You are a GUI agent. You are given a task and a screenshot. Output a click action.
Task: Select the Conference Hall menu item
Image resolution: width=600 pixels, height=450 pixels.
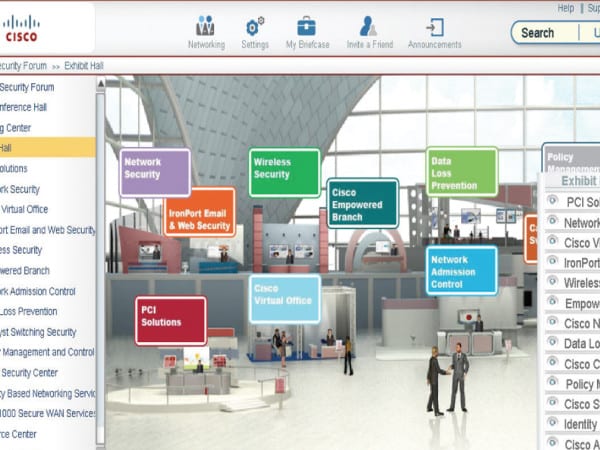(x=23, y=108)
